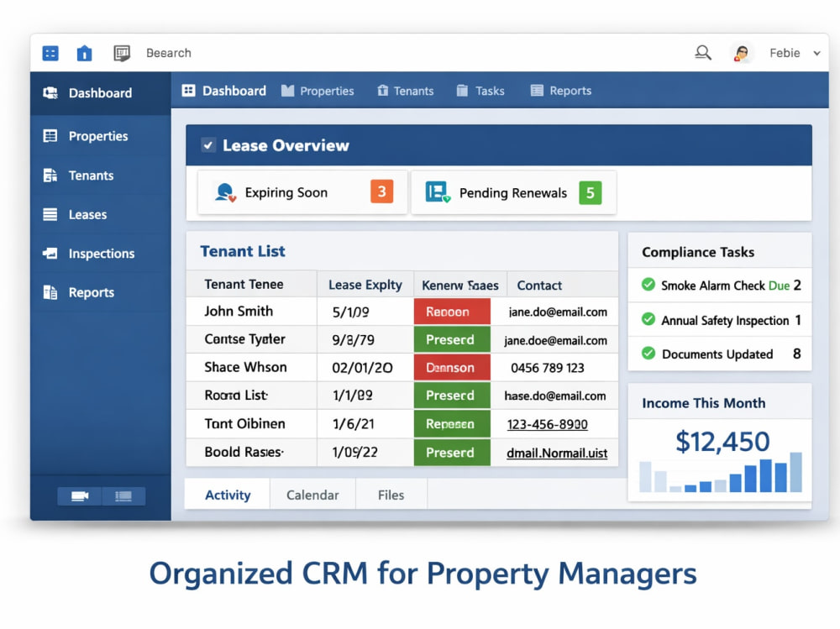Click the Tasks clipboard icon in navigation
840x629 pixels.
pos(462,91)
